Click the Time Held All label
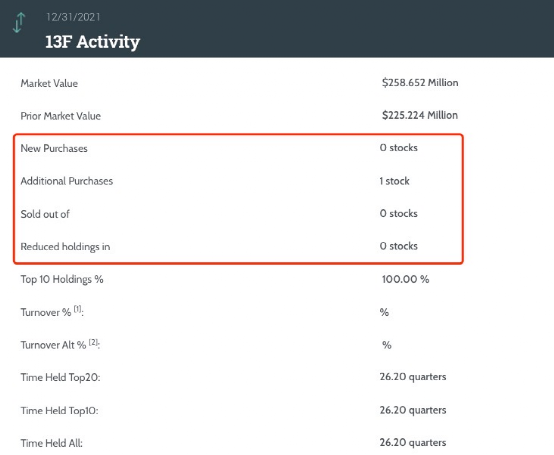The width and height of the screenshot is (554, 455). [52, 443]
